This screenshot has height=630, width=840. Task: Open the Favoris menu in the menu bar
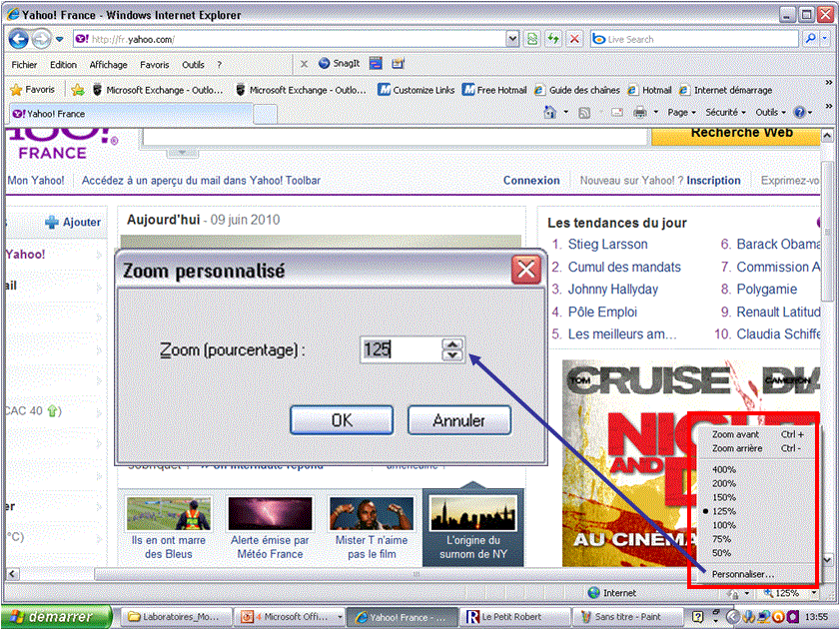point(154,65)
